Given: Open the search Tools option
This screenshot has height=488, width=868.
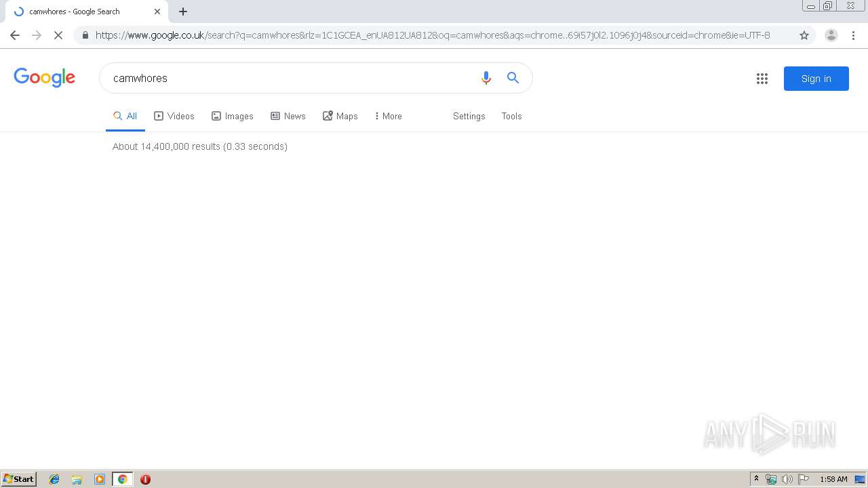Looking at the screenshot, I should click(512, 116).
